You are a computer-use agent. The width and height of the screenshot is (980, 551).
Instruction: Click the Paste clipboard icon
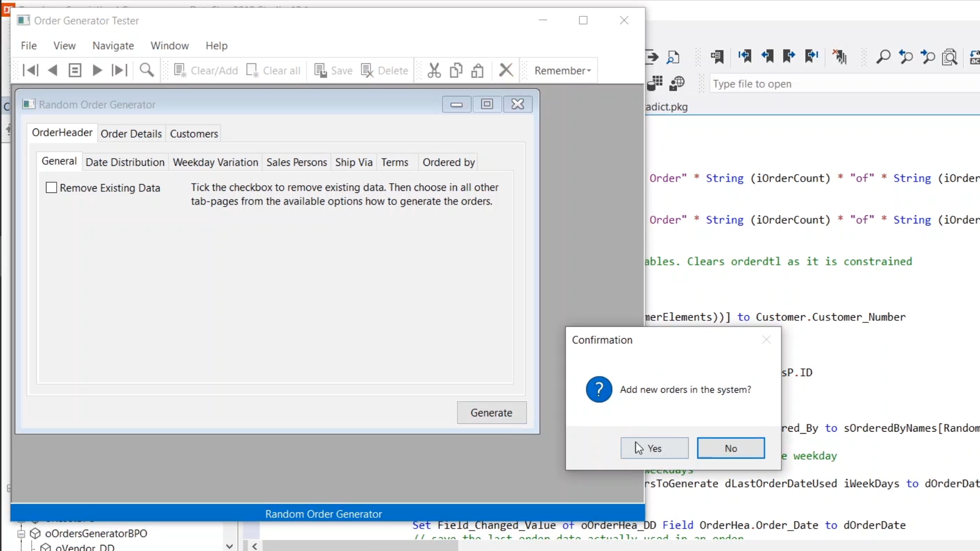coord(478,70)
